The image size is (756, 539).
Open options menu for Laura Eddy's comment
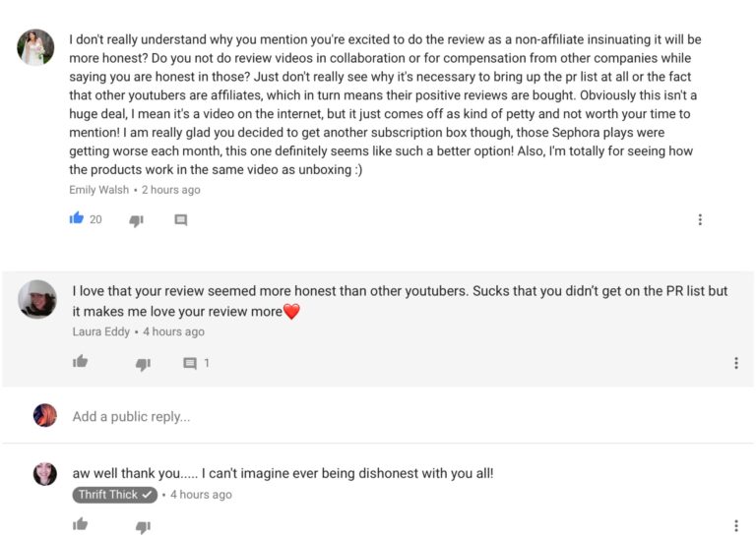(735, 363)
